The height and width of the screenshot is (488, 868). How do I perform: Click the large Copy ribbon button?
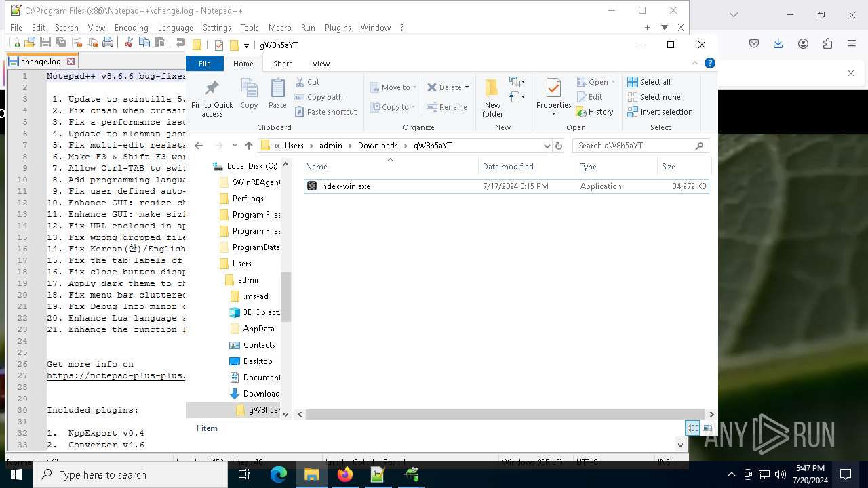point(249,95)
